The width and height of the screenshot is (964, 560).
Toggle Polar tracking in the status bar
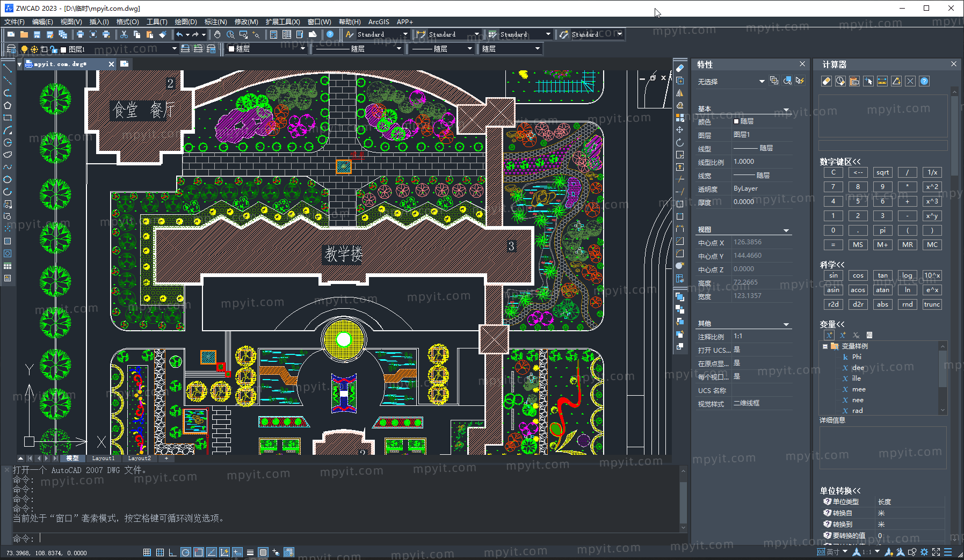[185, 552]
